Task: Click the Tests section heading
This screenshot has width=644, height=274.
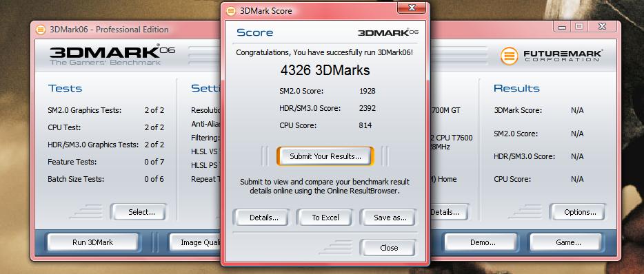Action: click(65, 88)
